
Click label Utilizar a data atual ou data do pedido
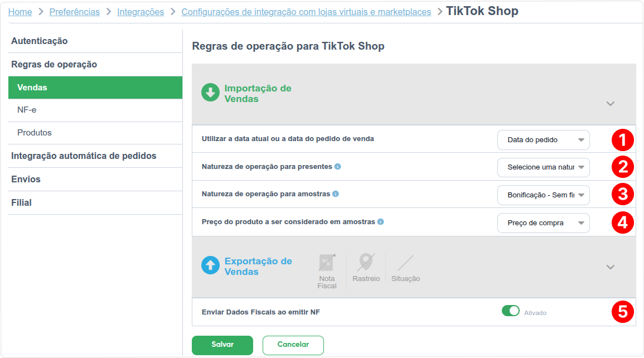pyautogui.click(x=288, y=139)
